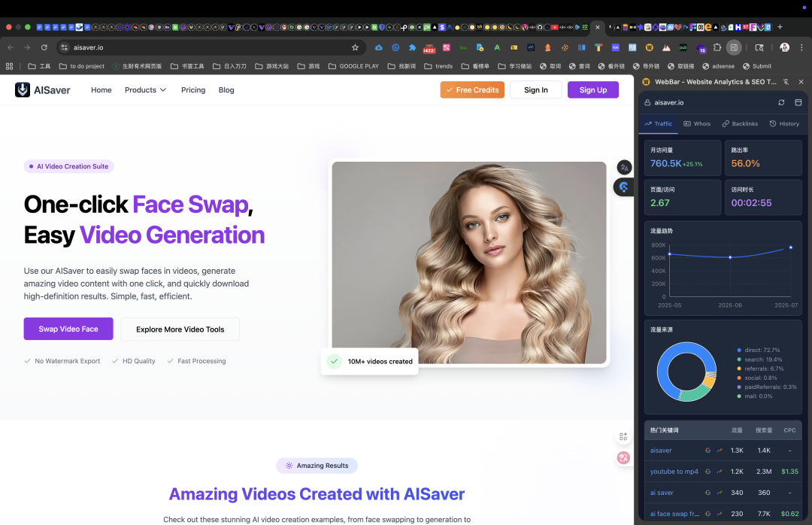812x525 pixels.
Task: Open the 看榜单 bookmarks folder
Action: point(475,66)
